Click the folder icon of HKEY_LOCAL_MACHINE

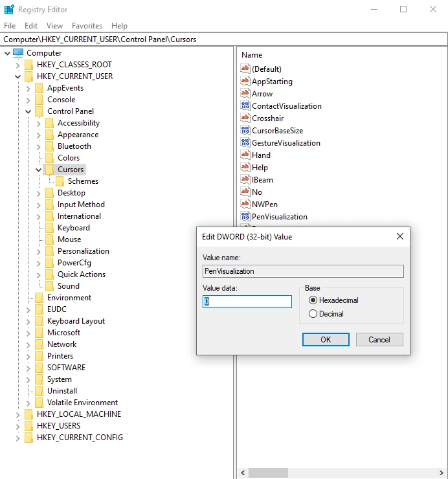point(28,414)
